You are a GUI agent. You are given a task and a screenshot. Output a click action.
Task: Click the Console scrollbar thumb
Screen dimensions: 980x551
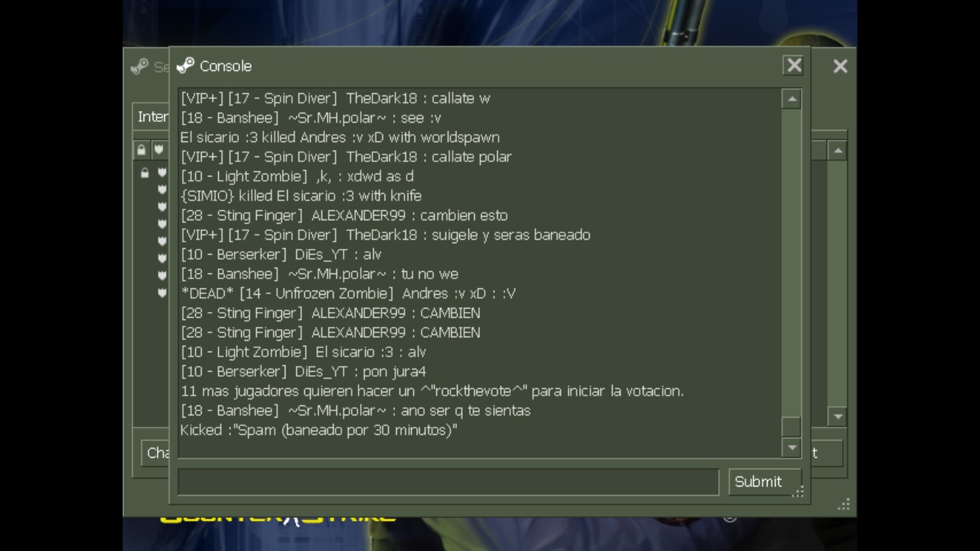coord(791,427)
